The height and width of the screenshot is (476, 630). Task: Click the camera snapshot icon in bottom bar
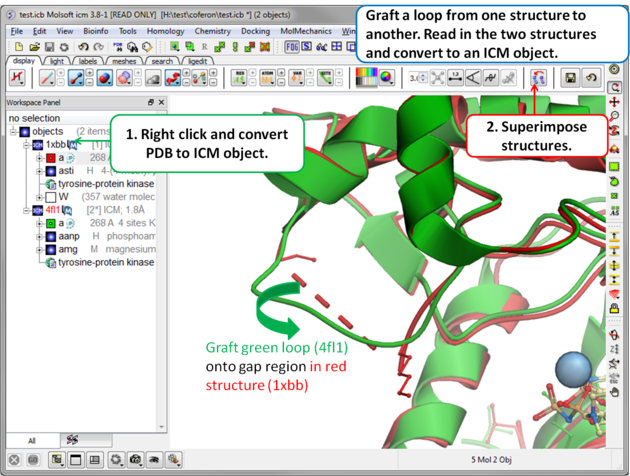(136, 460)
